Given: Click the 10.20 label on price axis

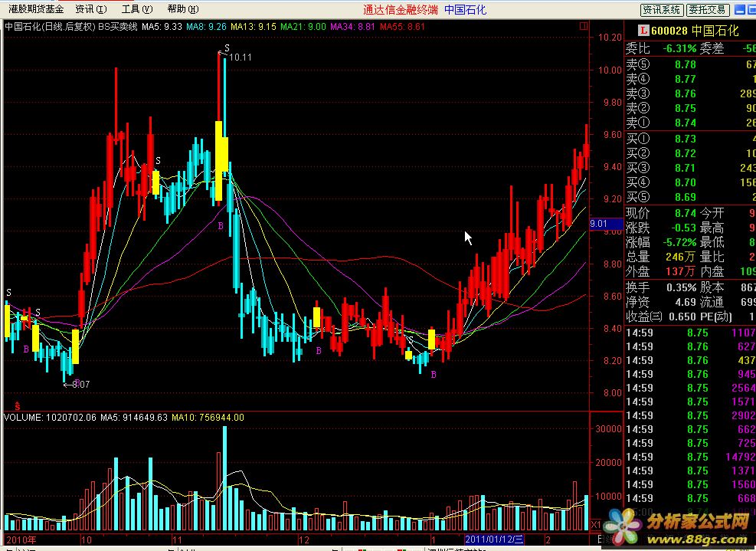Looking at the screenshot, I should [610, 38].
